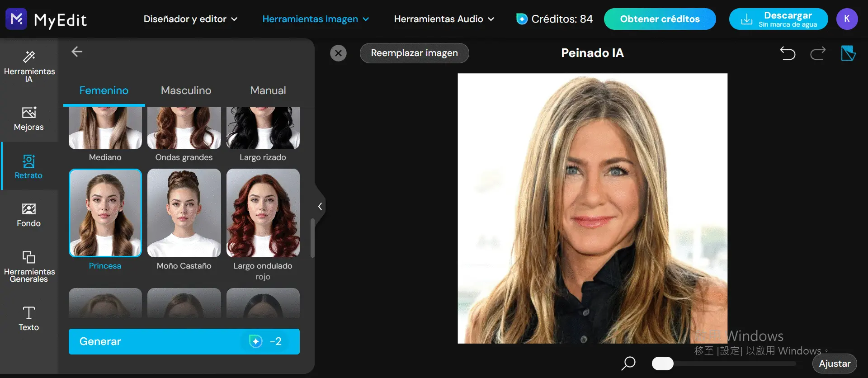Adjust the zoom slider handle
Screen dimensions: 868x378
pyautogui.click(x=663, y=364)
